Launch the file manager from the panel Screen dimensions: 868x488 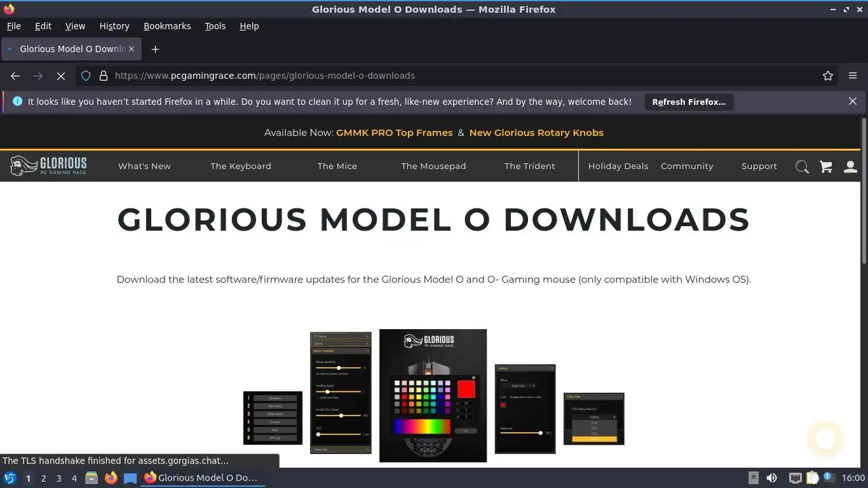click(x=92, y=478)
